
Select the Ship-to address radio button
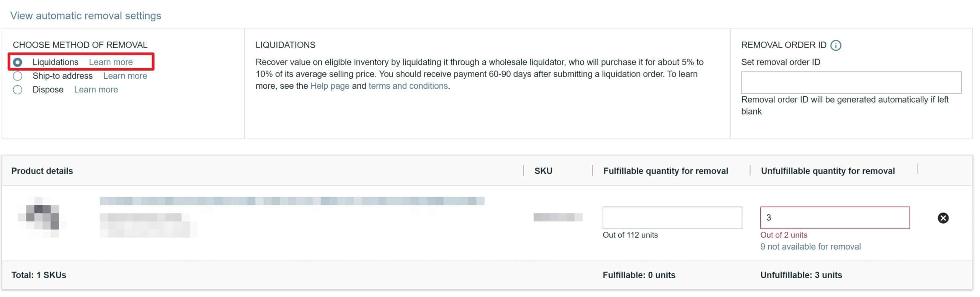[x=18, y=76]
